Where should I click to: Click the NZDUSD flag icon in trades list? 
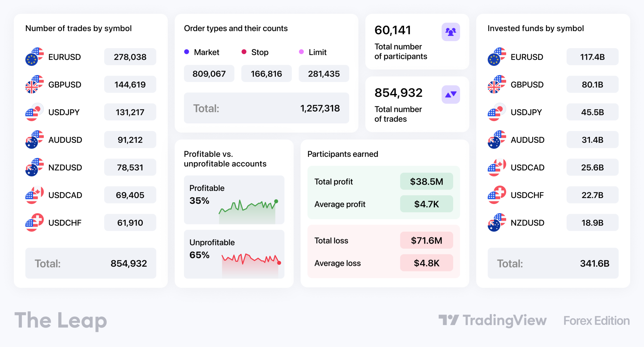[34, 167]
